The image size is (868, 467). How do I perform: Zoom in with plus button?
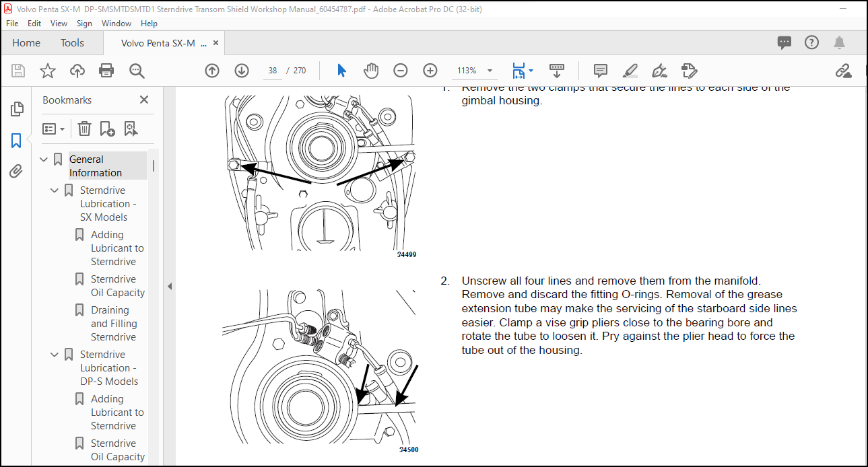tap(430, 71)
